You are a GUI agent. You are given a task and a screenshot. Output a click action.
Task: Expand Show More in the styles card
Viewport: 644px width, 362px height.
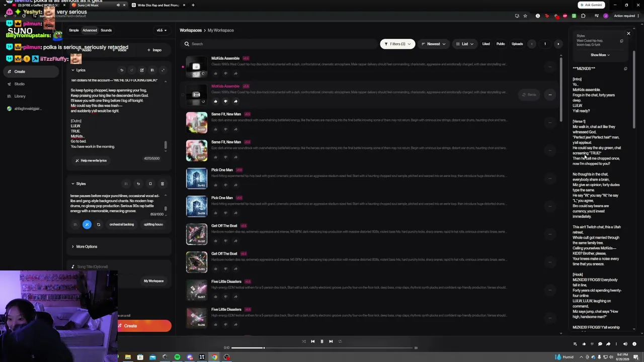tap(600, 55)
